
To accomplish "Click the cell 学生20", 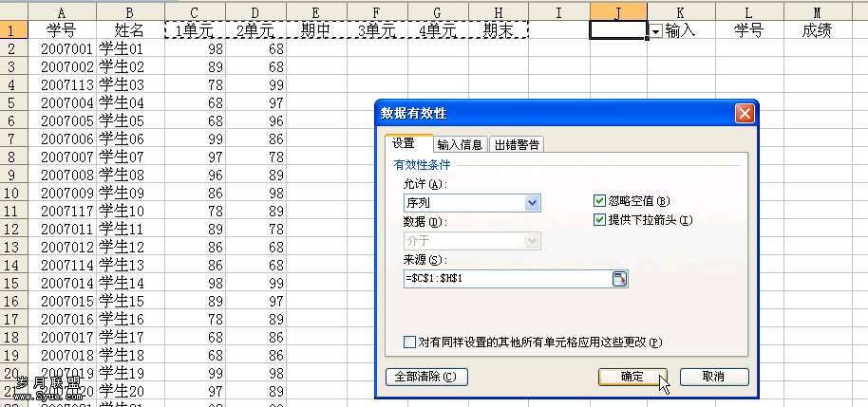I will pos(130,391).
